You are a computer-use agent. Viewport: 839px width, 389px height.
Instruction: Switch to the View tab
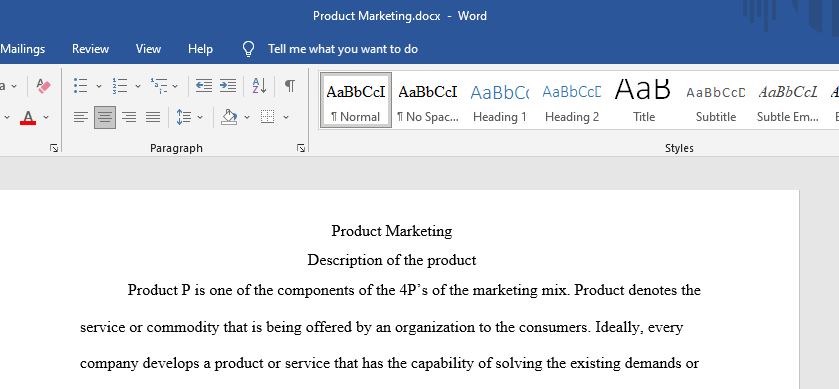click(x=148, y=49)
